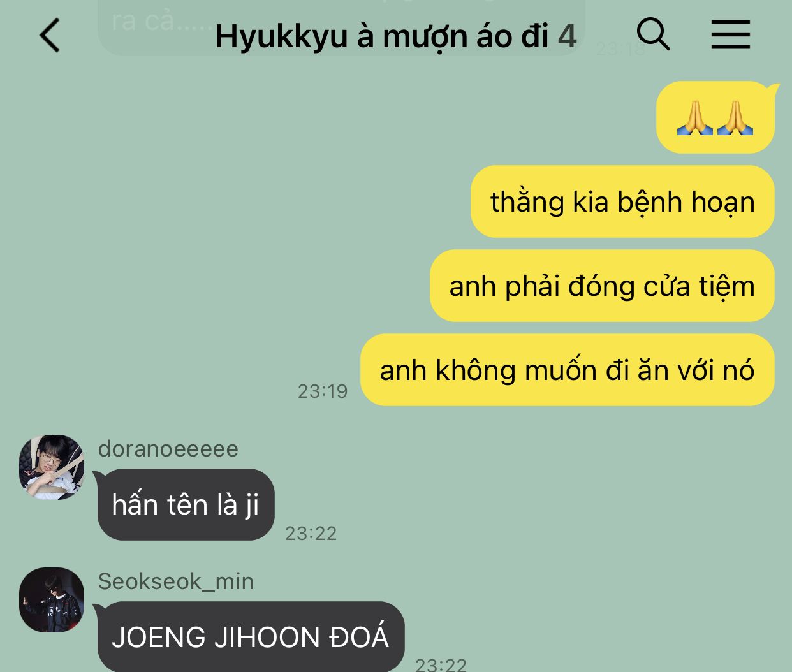Open the hamburger menu icon

coord(731,34)
